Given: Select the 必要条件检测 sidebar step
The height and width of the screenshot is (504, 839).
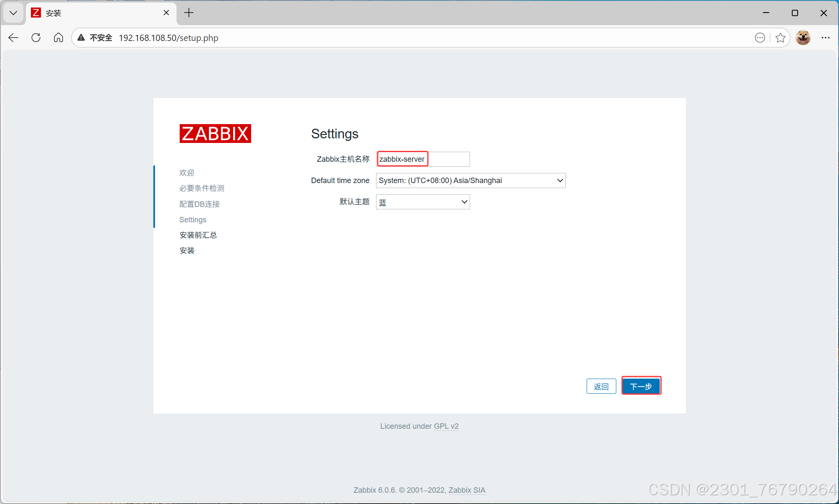Looking at the screenshot, I should click(x=202, y=188).
